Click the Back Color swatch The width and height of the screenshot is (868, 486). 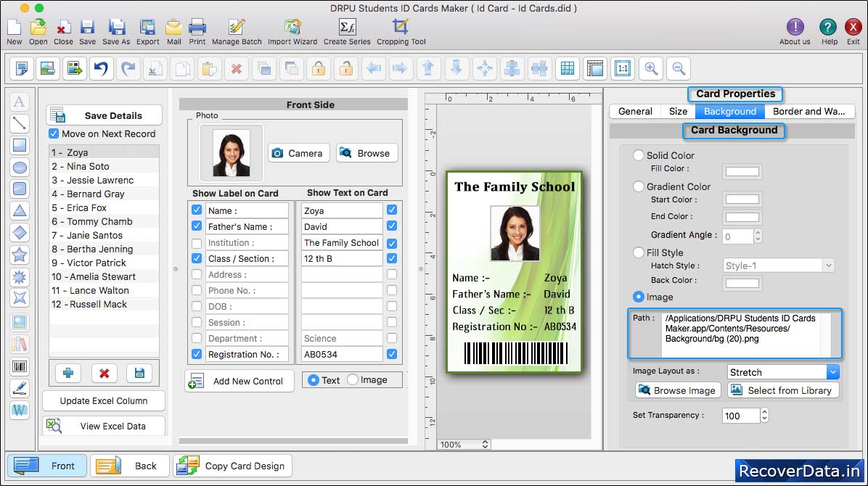tap(742, 284)
